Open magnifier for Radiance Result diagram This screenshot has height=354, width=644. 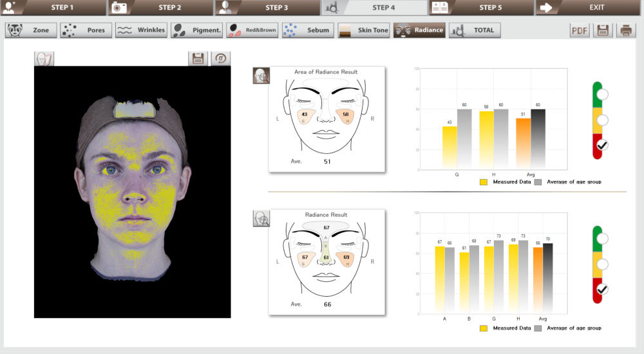point(261,219)
